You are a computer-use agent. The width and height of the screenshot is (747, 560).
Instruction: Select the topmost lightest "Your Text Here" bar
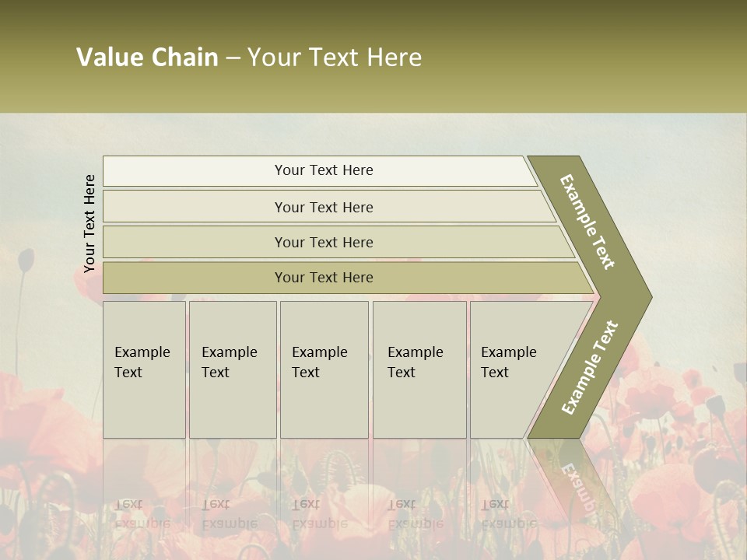pyautogui.click(x=323, y=170)
